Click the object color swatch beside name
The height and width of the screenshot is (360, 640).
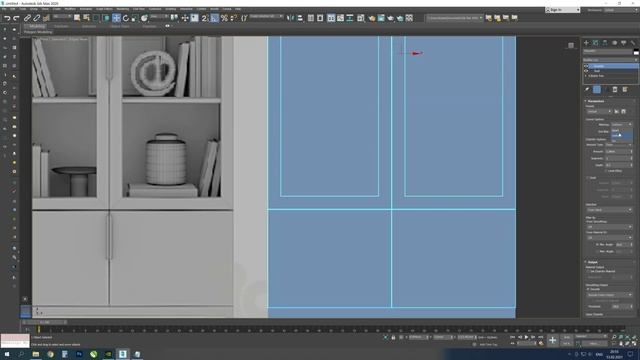tap(636, 52)
